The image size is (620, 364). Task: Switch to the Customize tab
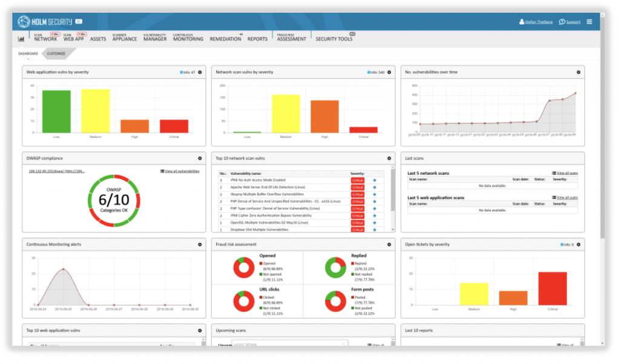(x=56, y=54)
